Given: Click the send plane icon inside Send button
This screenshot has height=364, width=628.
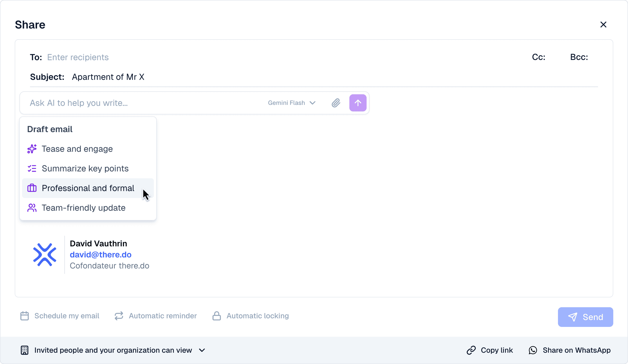Looking at the screenshot, I should click(573, 317).
